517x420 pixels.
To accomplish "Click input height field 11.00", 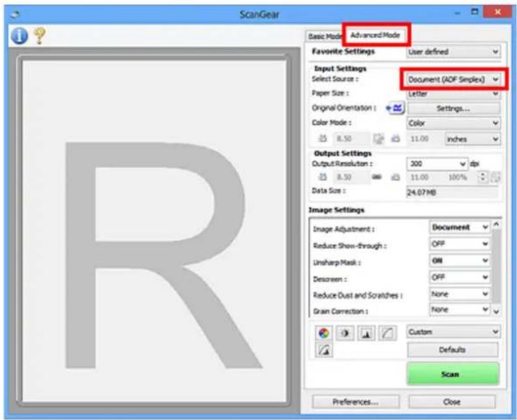I will [x=425, y=139].
